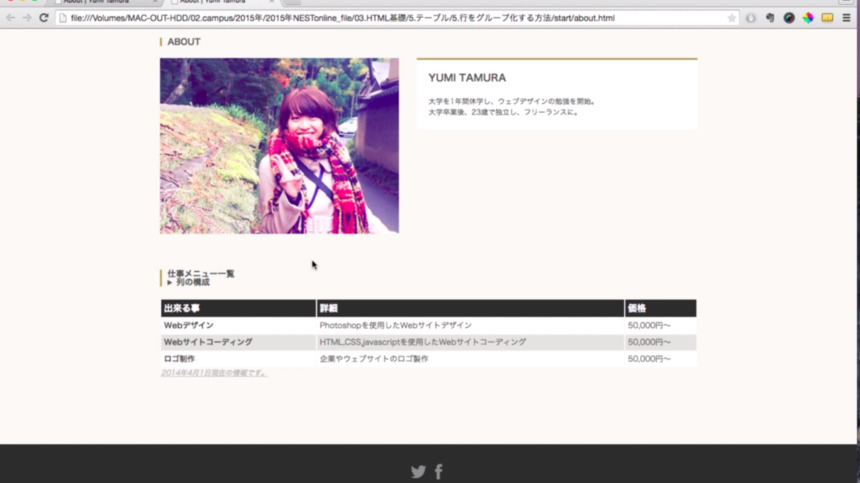
Task: Go back with the browser back arrow
Action: click(10, 18)
